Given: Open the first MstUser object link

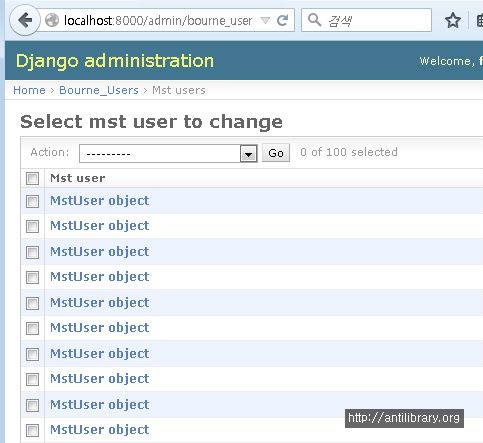Looking at the screenshot, I should point(99,201).
